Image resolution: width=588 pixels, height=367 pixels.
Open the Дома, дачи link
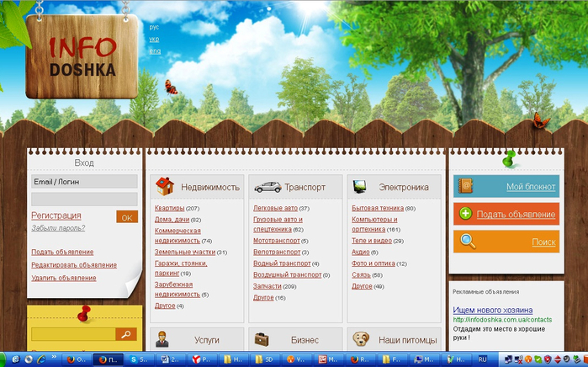(x=172, y=220)
